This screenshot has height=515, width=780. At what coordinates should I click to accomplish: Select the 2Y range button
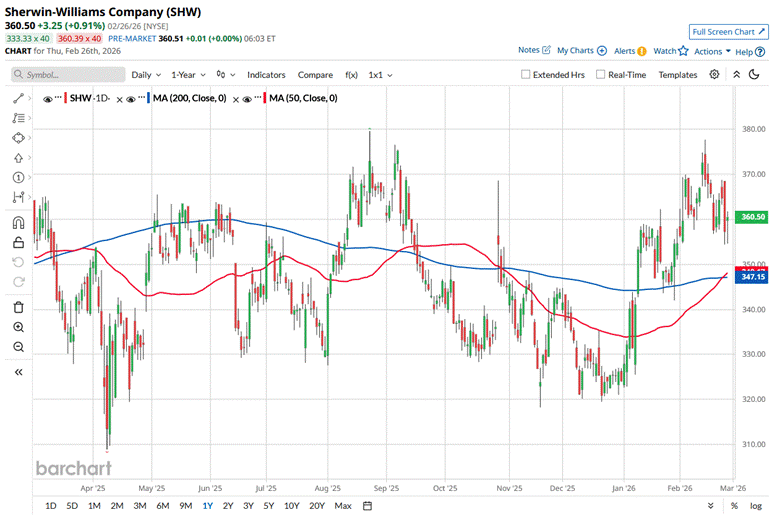228,506
